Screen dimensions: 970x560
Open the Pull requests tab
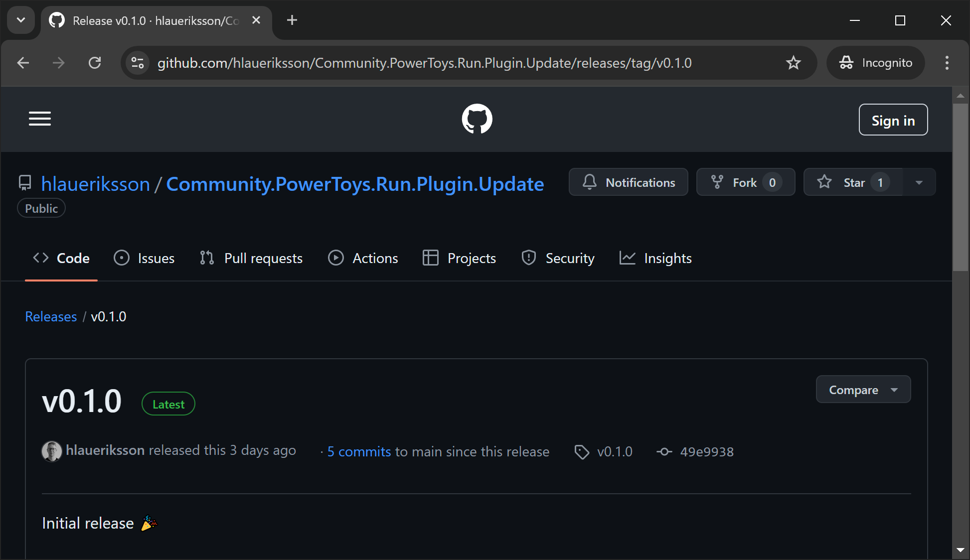251,258
